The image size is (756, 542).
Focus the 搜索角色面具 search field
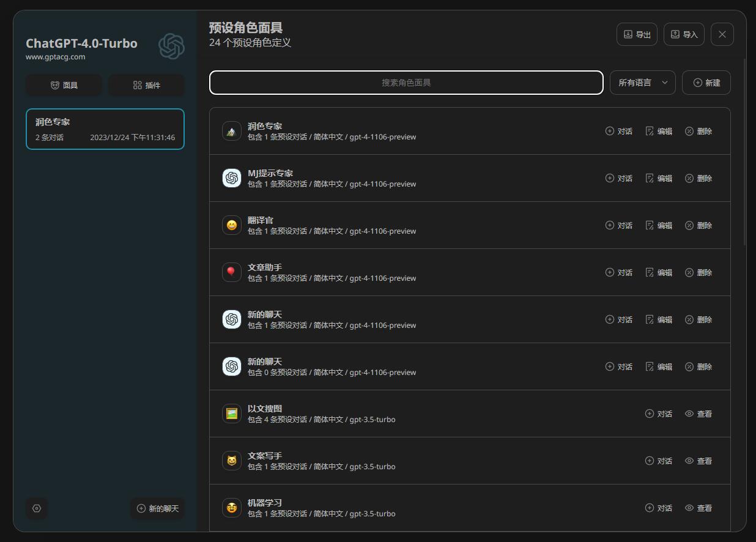[406, 83]
